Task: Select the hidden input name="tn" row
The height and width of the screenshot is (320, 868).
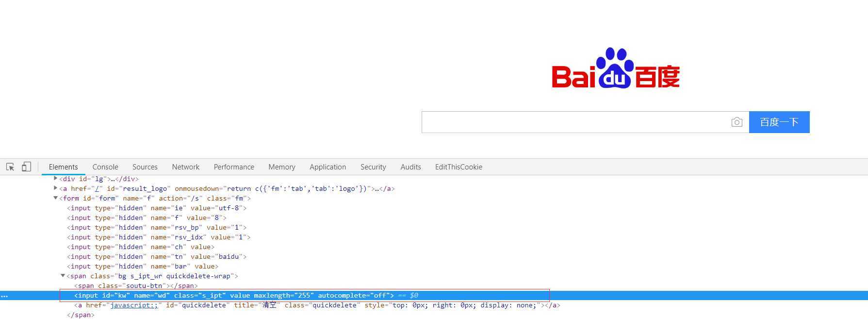Action: point(157,256)
